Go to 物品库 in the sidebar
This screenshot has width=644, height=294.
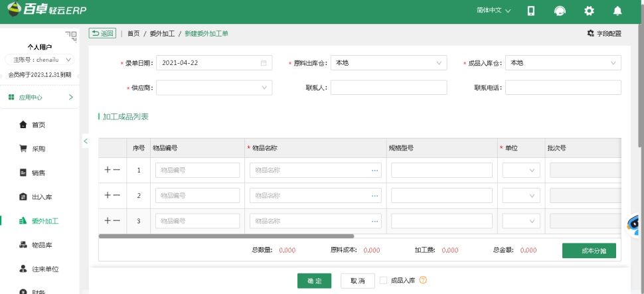click(41, 245)
